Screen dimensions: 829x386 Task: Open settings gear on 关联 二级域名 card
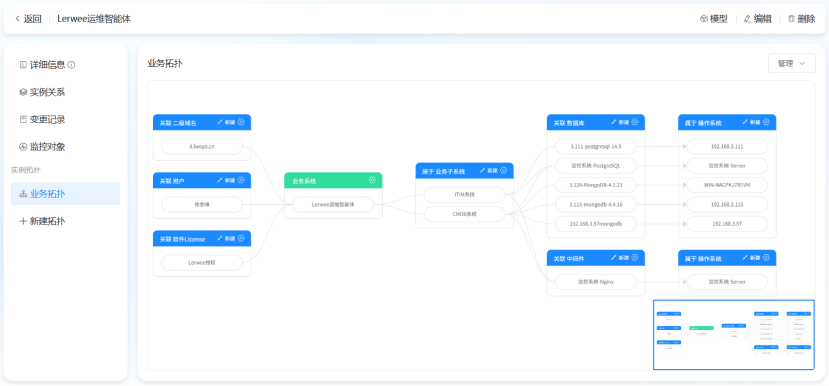(x=241, y=122)
